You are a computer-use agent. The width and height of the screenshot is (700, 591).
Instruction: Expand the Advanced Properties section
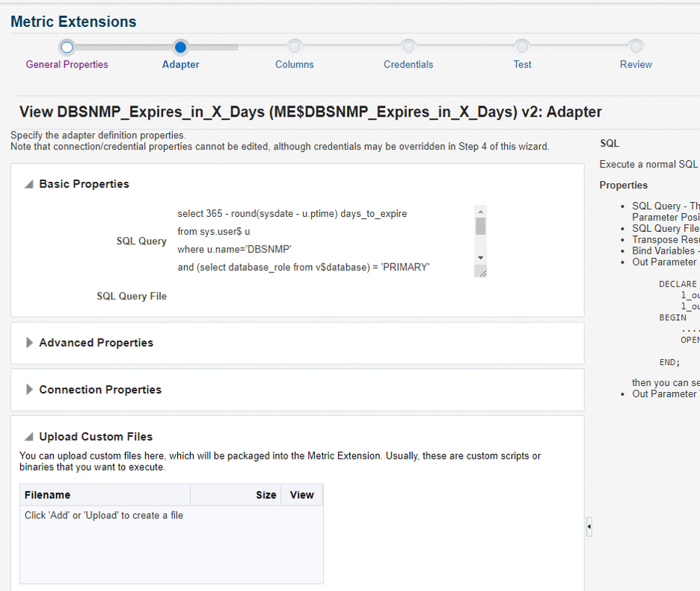[x=29, y=343]
